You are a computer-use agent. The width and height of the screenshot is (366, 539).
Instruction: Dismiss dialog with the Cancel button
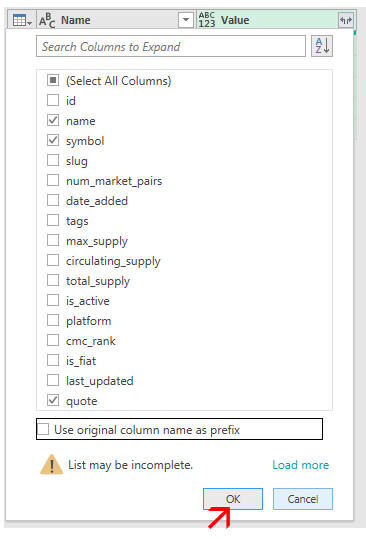pos(303,499)
